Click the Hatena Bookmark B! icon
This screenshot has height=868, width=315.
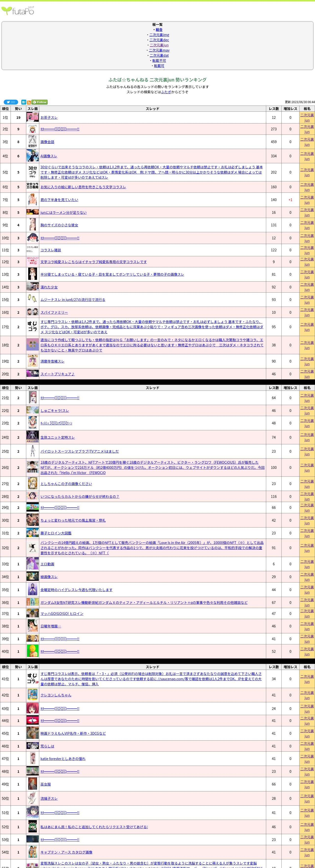click(x=24, y=102)
